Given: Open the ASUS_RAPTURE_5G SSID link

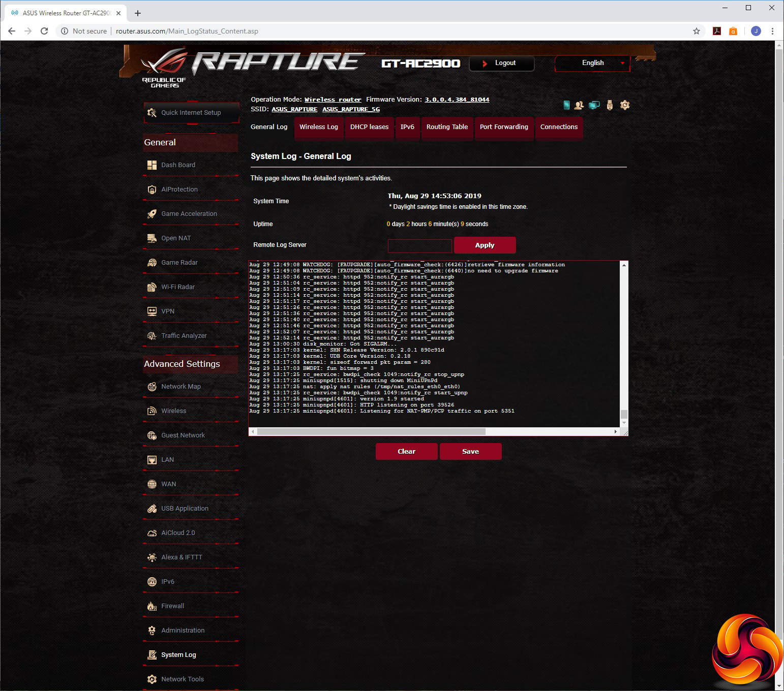Looking at the screenshot, I should (351, 109).
